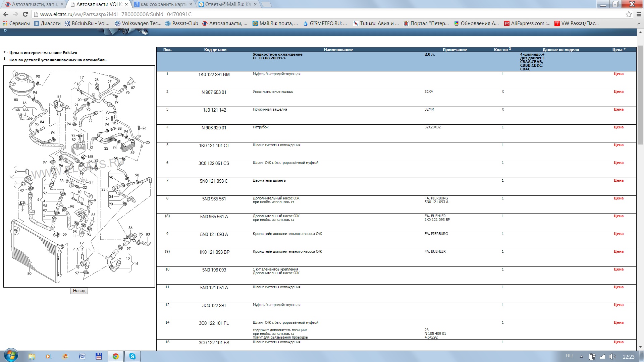Viewport: 644px width, 362px height.
Task: Switch the RU input language indicator
Action: pyautogui.click(x=569, y=356)
